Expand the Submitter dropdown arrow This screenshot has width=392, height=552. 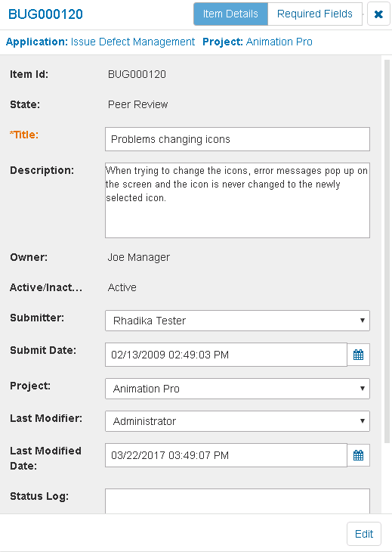coord(362,321)
